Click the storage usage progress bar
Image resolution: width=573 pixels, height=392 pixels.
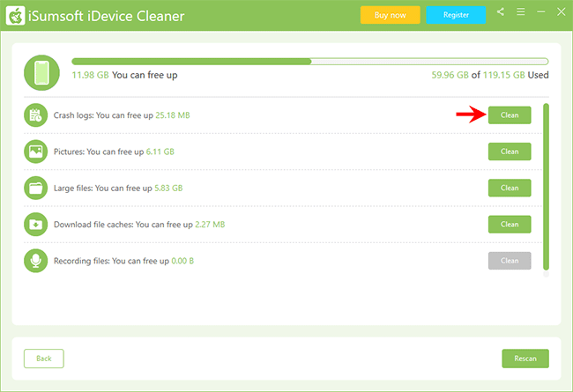tap(310, 62)
